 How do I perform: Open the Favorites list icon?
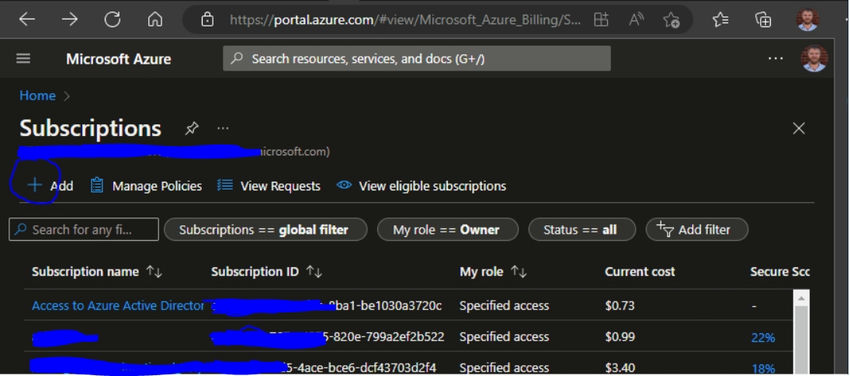point(720,20)
